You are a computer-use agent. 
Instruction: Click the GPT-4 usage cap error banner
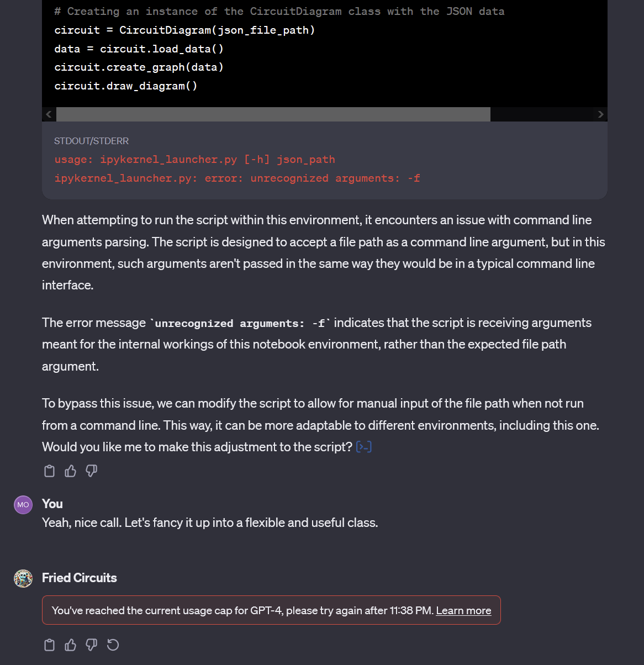[271, 610]
